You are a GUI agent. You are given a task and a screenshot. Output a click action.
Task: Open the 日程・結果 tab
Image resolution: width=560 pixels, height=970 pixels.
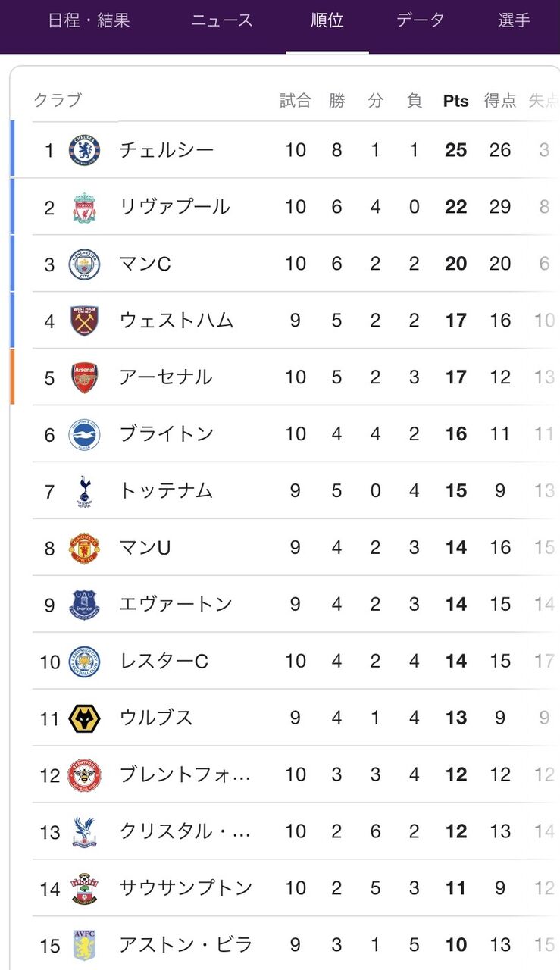(x=89, y=20)
